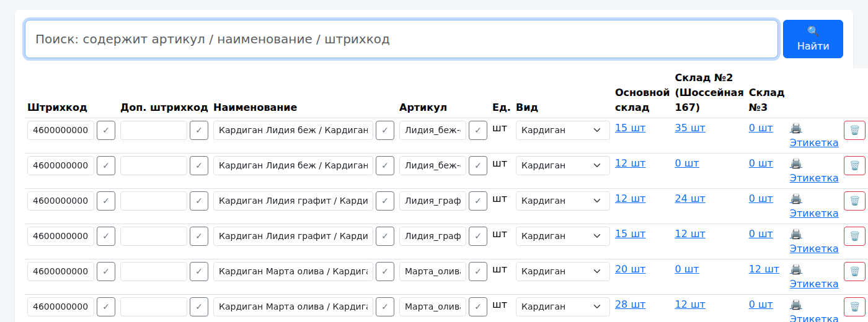This screenshot has height=322, width=868.
Task: Open Вид dropdown in беж row with 35 шт
Action: click(x=562, y=131)
